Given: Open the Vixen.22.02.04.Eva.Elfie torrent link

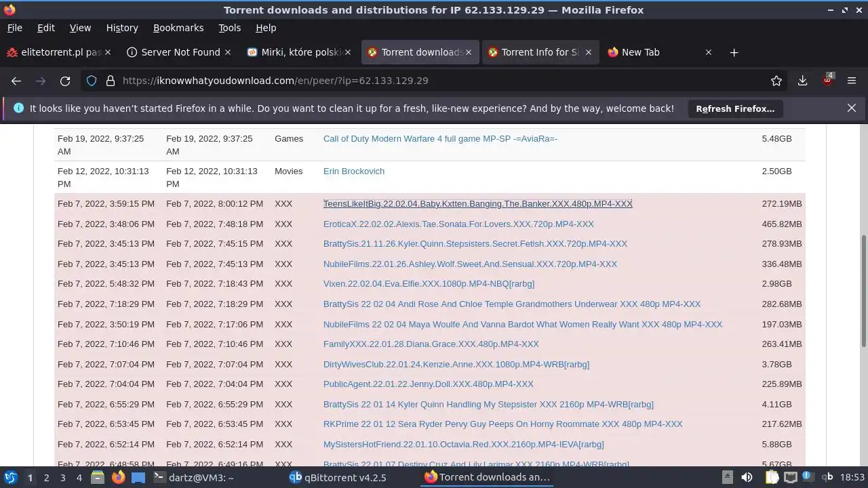Looking at the screenshot, I should tap(429, 283).
